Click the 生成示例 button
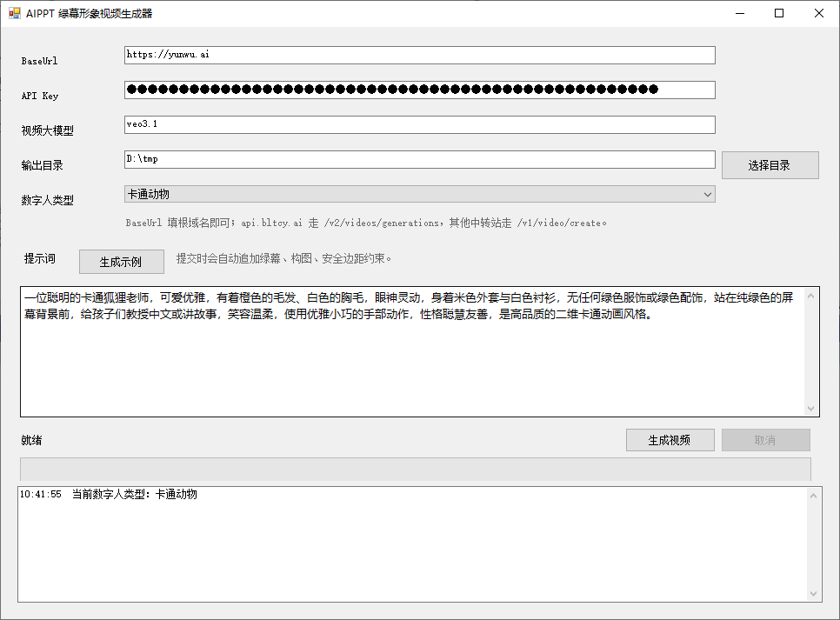Image resolution: width=840 pixels, height=620 pixels. click(x=122, y=262)
